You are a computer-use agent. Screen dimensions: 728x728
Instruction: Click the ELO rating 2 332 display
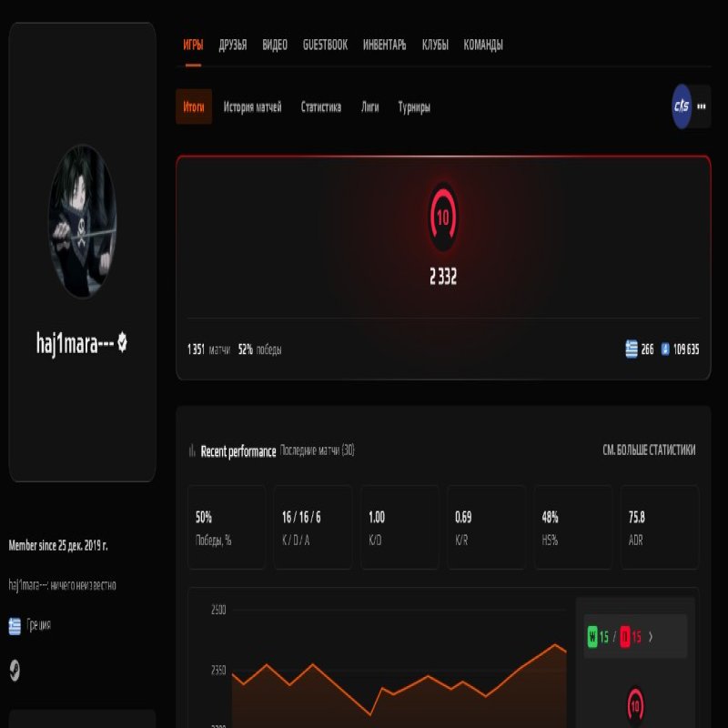point(443,275)
